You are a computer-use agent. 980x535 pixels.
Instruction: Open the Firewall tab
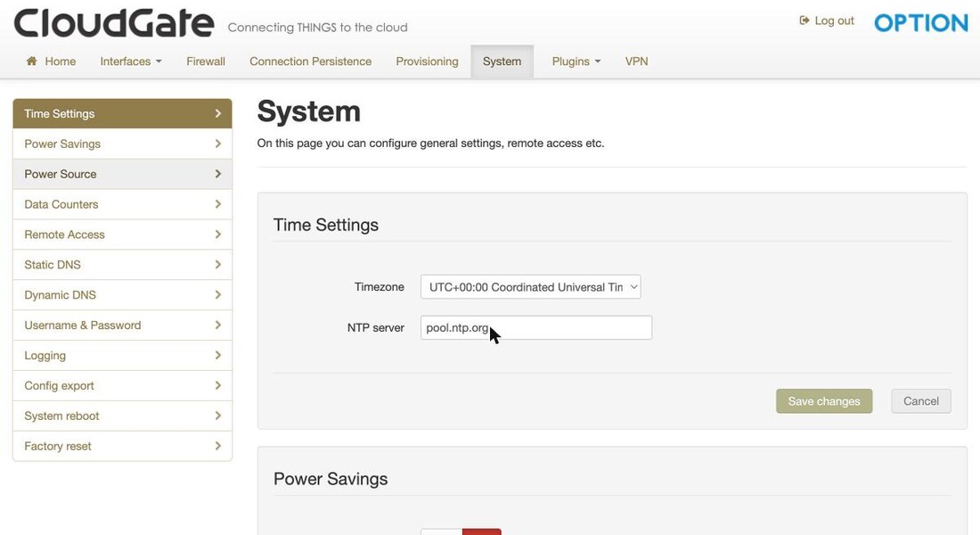pos(206,62)
